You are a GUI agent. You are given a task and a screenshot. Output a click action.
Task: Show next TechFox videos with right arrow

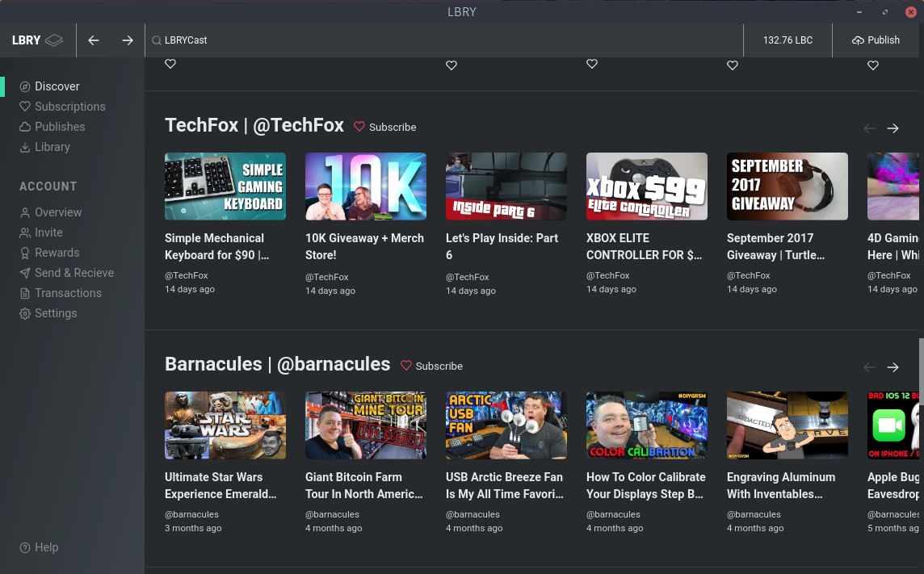[x=892, y=128]
